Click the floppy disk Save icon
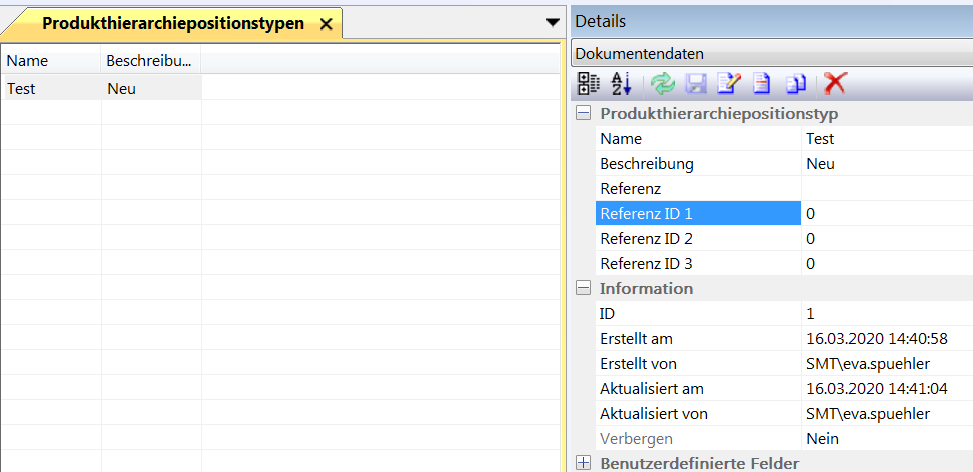The width and height of the screenshot is (973, 472). pyautogui.click(x=695, y=84)
